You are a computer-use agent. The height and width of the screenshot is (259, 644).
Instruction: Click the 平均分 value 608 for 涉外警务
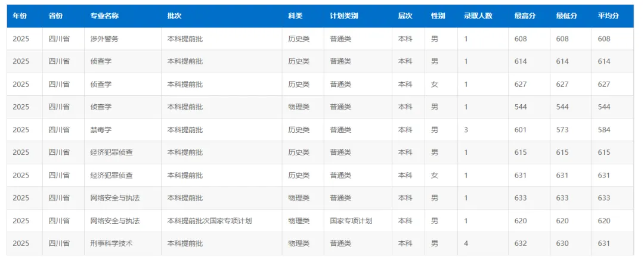pyautogui.click(x=604, y=39)
